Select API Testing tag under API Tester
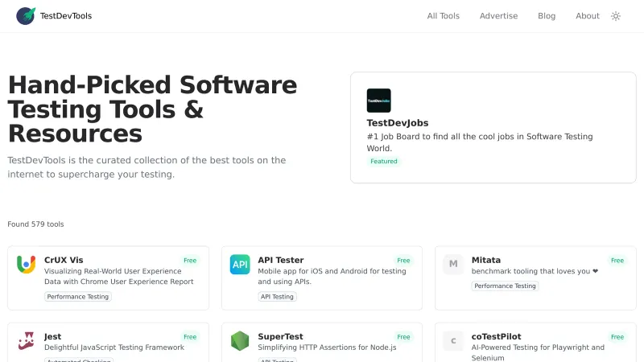Screen dimensions: 644x362 point(277,297)
